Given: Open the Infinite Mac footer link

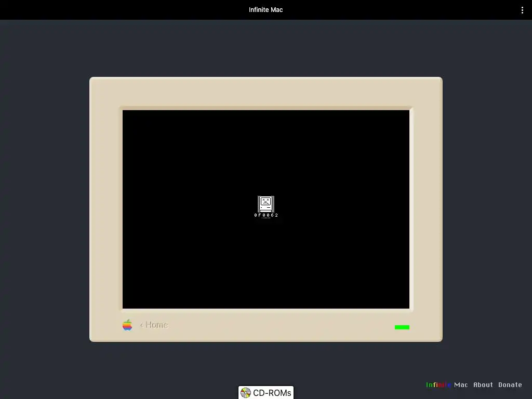Looking at the screenshot, I should (447, 385).
